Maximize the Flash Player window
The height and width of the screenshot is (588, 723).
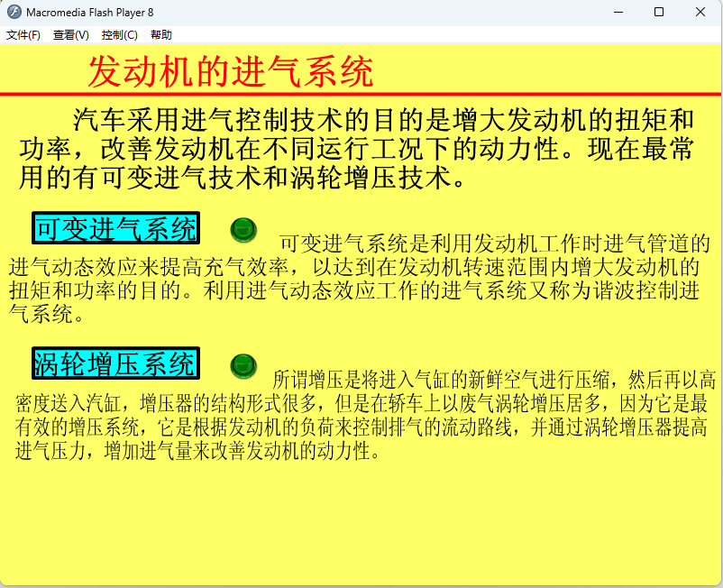659,12
